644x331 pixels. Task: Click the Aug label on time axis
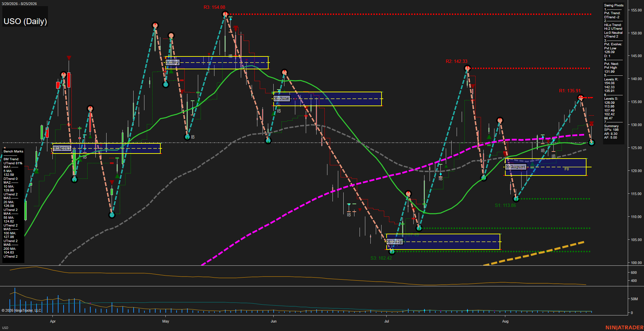tap(505, 321)
